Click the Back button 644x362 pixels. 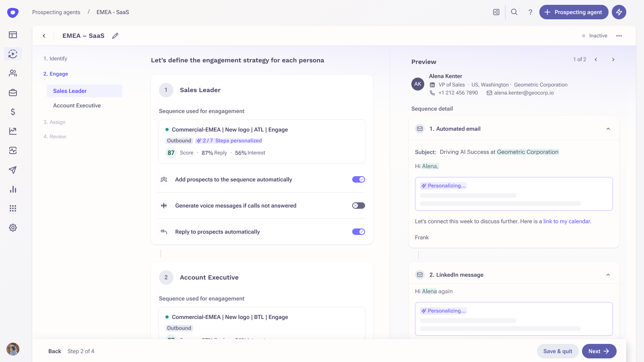tap(55, 351)
